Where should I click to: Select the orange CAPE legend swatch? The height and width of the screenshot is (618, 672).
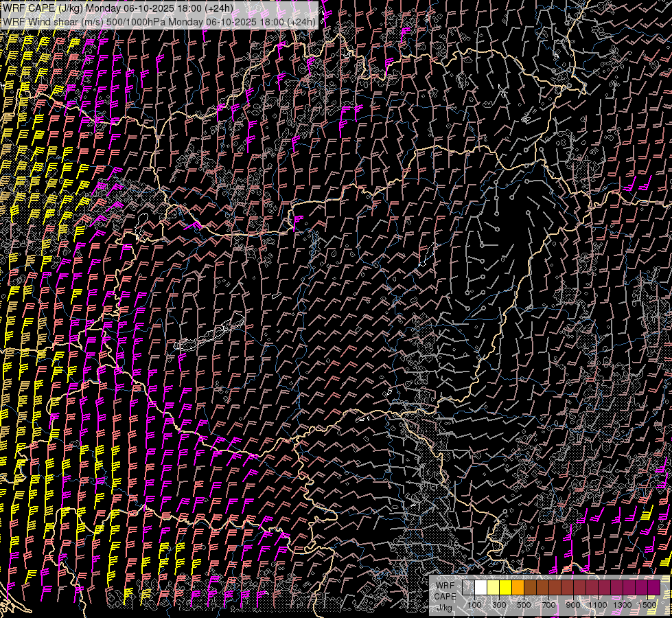pyautogui.click(x=518, y=588)
